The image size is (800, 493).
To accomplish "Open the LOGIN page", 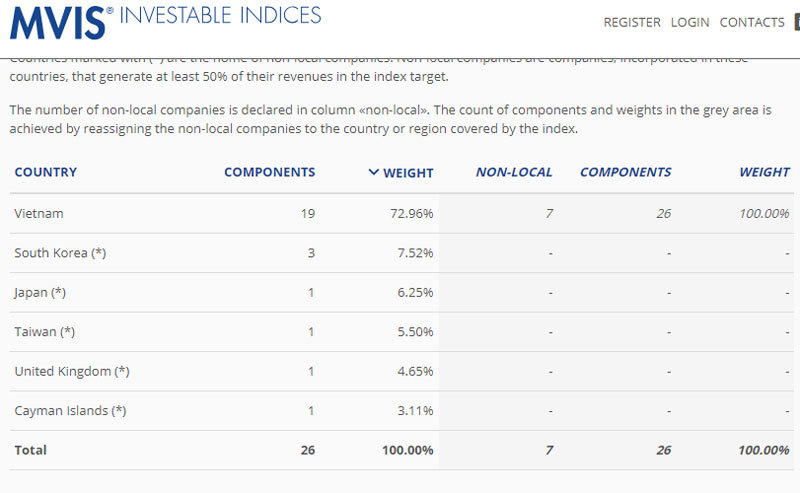I will pos(690,22).
